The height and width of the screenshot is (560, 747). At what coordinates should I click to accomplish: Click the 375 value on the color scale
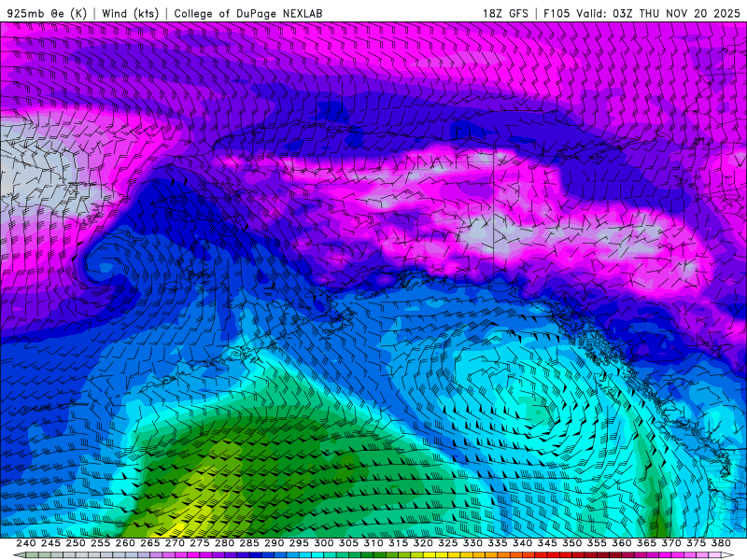point(696,543)
